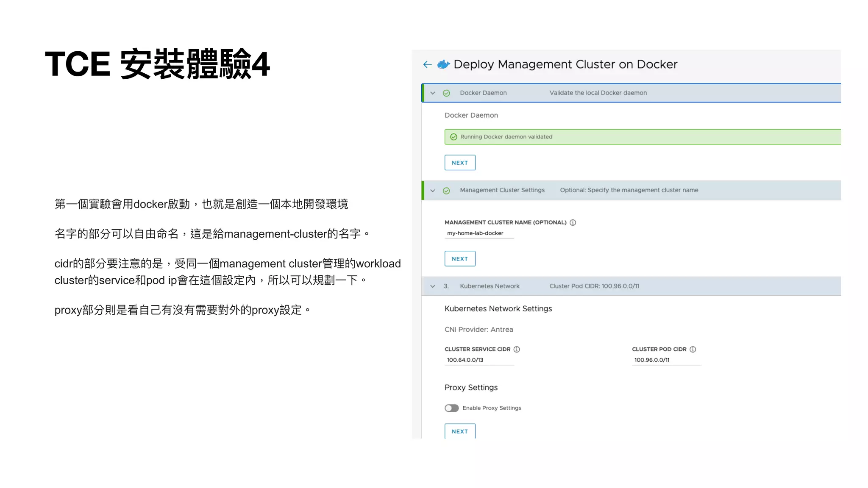
Task: Click the green check in validation banner
Action: pyautogui.click(x=453, y=137)
